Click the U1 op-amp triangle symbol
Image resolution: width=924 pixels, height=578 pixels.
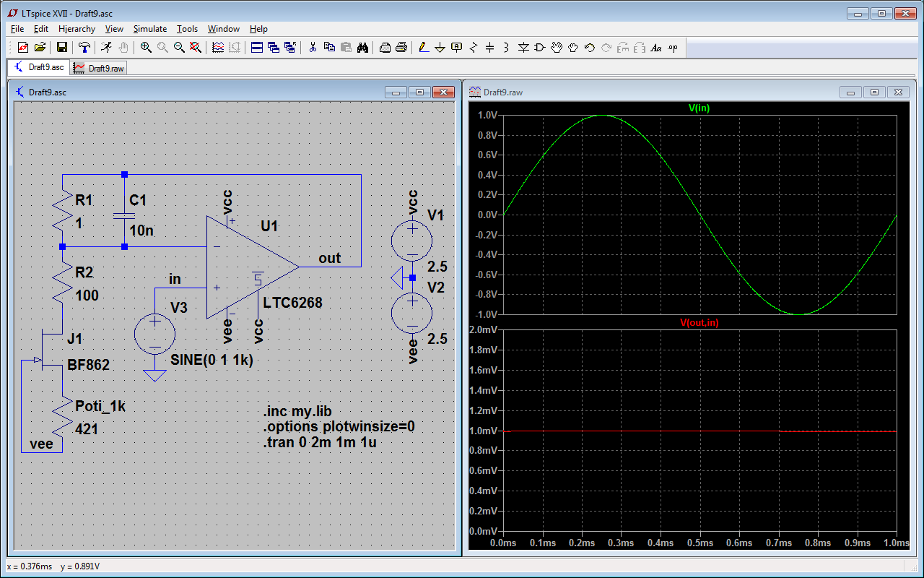point(253,267)
